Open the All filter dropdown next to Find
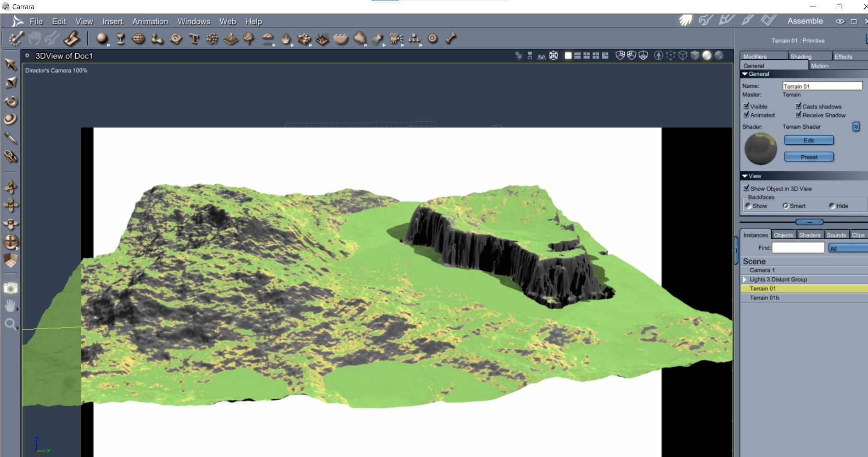The height and width of the screenshot is (457, 868). click(848, 248)
